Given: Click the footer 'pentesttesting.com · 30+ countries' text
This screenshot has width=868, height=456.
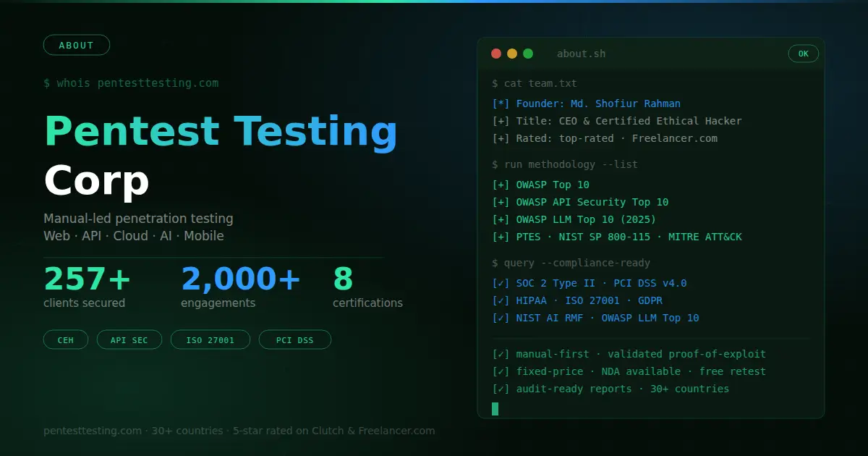Looking at the screenshot, I should 133,431.
